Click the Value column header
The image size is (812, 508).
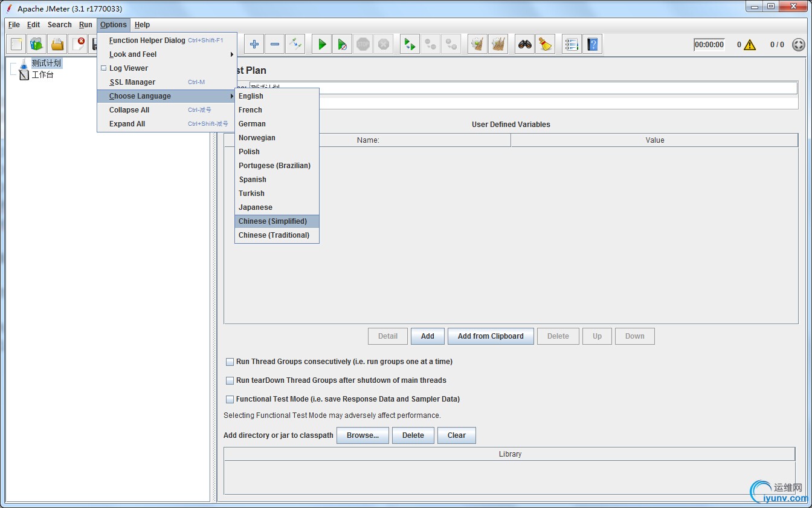[x=654, y=140]
